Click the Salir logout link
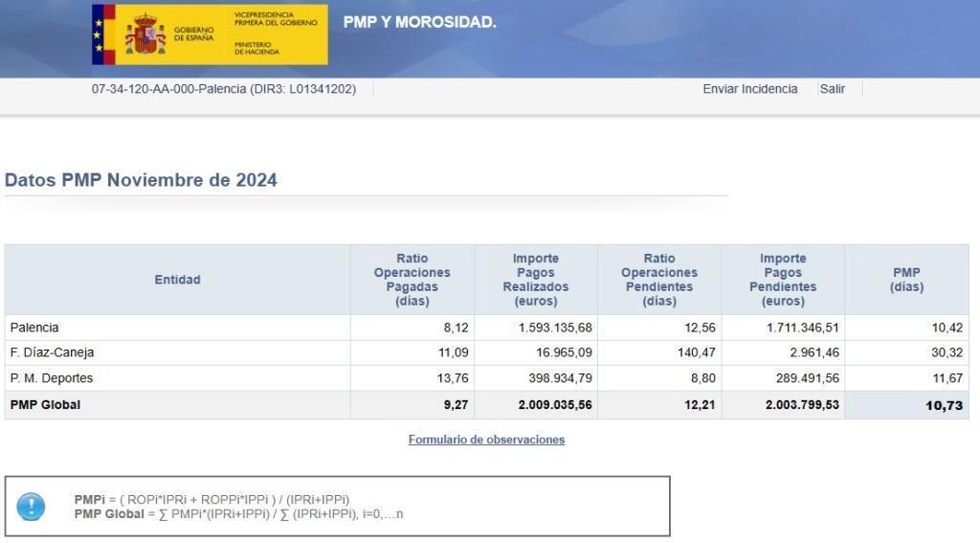 pos(832,89)
